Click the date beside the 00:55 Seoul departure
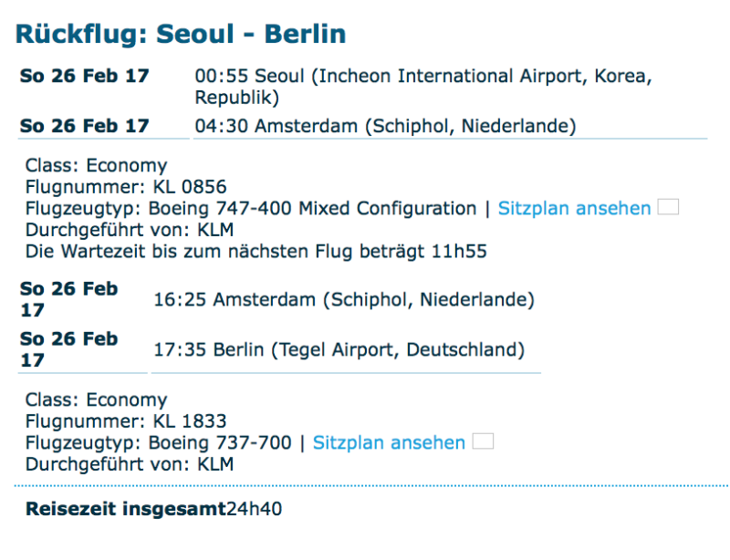 click(85, 77)
